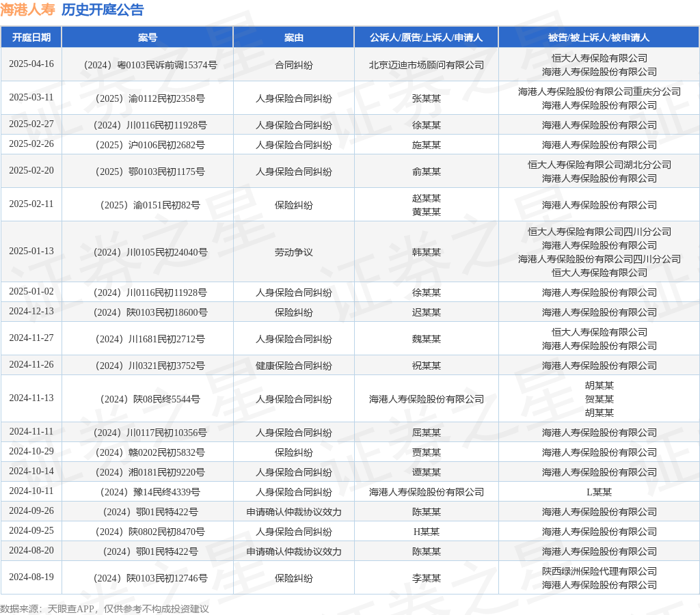Select the 公诉人/原告/上诉人/申请人 header
The height and width of the screenshot is (615, 700).
tap(427, 38)
